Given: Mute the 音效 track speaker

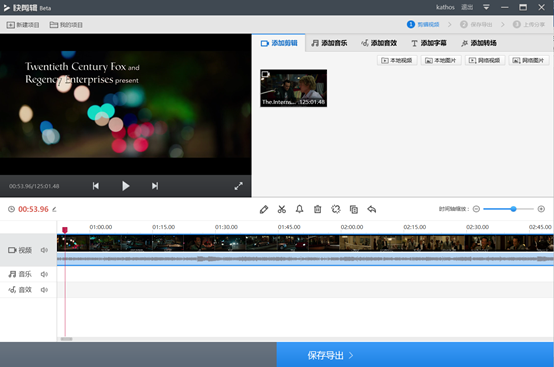Looking at the screenshot, I should (44, 290).
